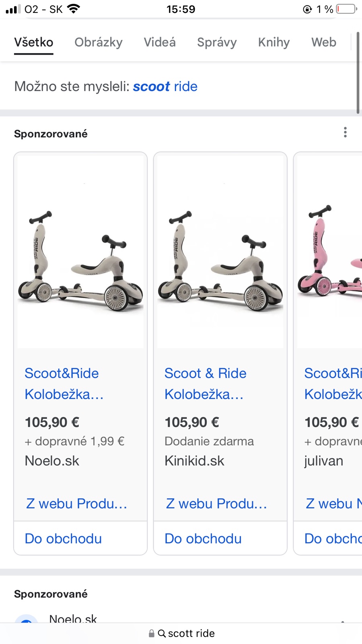Open the Web tab
The width and height of the screenshot is (362, 644).
[324, 42]
